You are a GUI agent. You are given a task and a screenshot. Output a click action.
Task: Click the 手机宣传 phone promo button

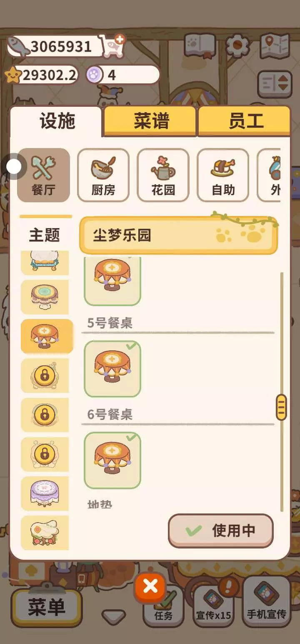click(x=267, y=601)
